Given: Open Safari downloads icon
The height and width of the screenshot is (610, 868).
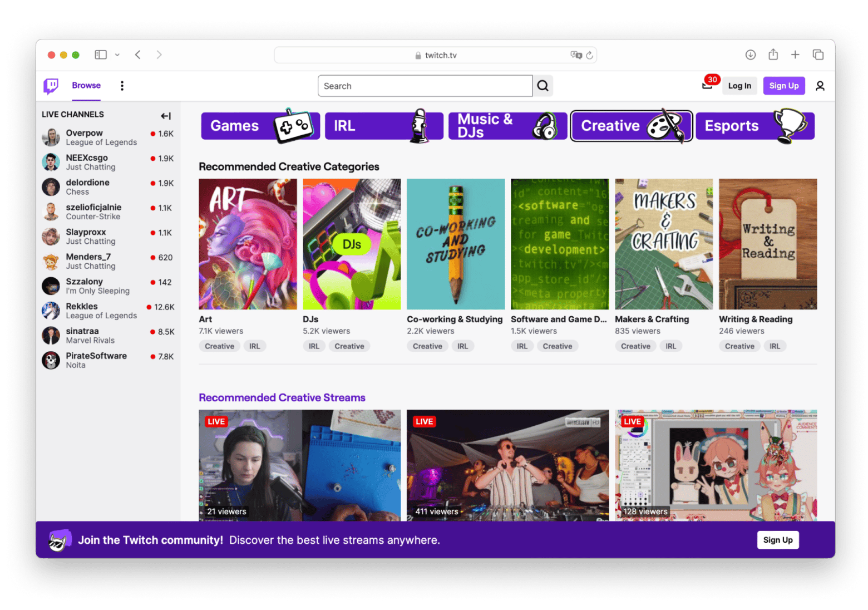Looking at the screenshot, I should pos(750,55).
